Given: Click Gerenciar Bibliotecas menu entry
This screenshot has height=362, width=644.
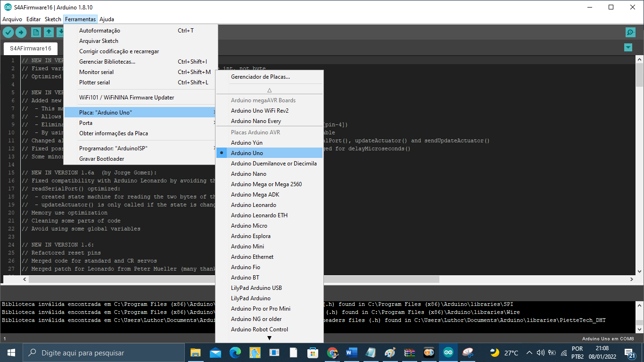Looking at the screenshot, I should click(107, 62).
